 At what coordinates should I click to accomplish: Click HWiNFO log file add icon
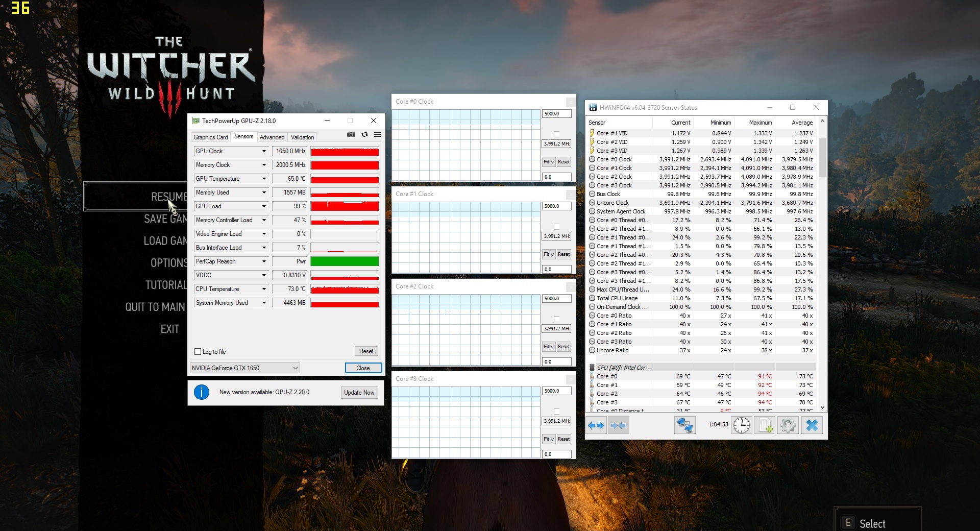point(765,425)
